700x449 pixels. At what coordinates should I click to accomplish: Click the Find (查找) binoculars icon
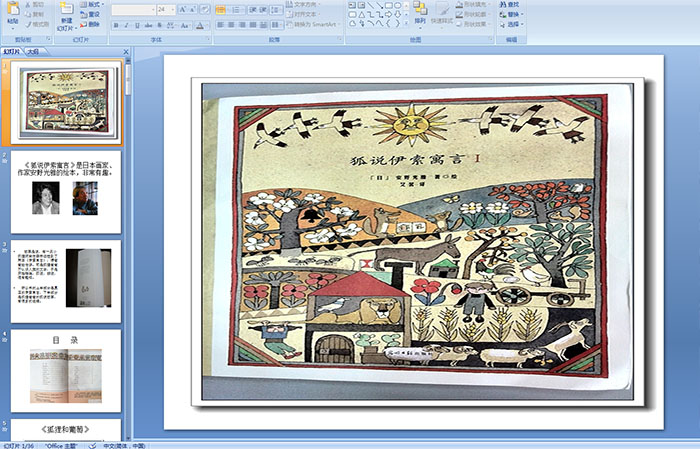(x=503, y=4)
